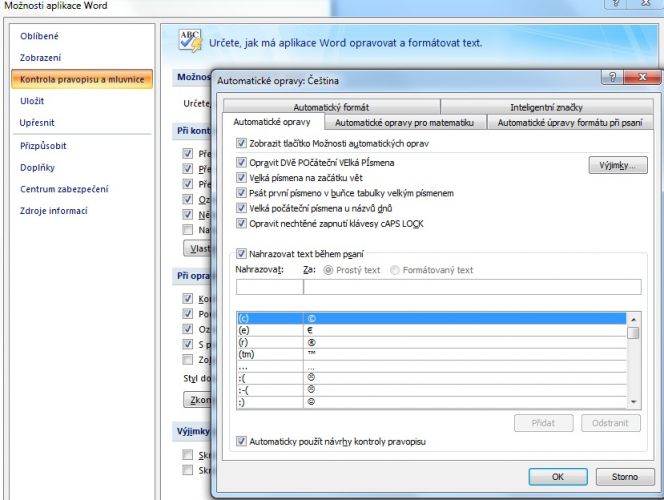664x500 pixels.
Task: Click the replacement list scrollbar thumb
Action: 634,333
